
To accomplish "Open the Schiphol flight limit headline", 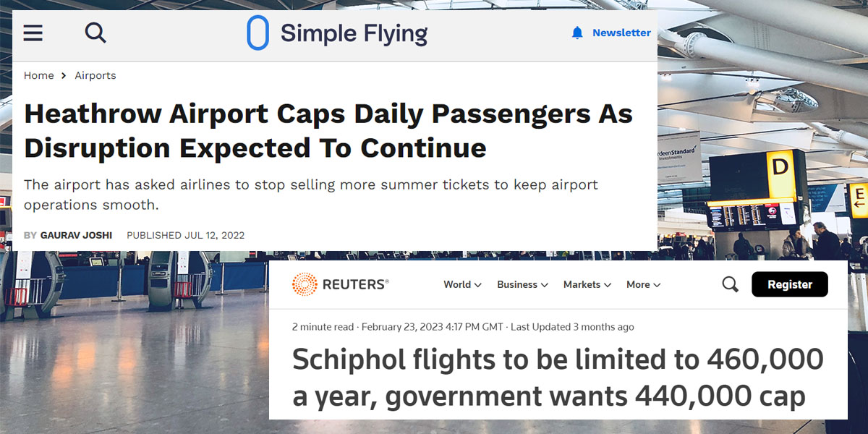I will tap(557, 378).
